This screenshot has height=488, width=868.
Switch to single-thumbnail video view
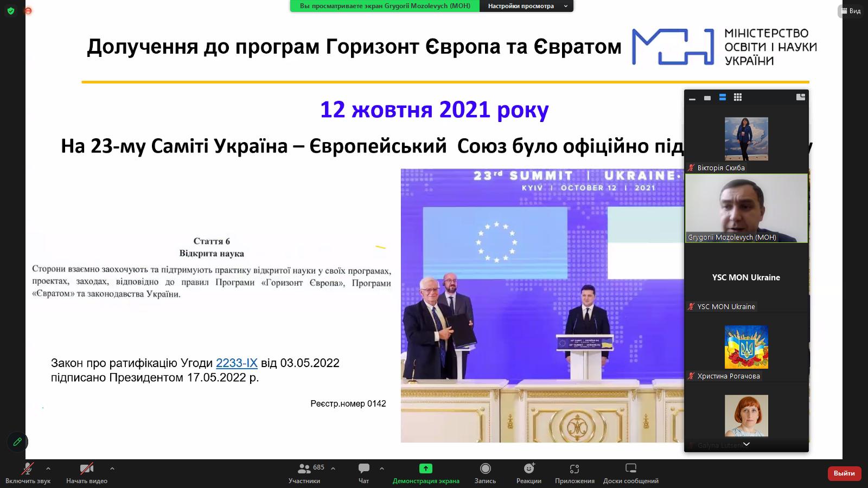pos(707,98)
